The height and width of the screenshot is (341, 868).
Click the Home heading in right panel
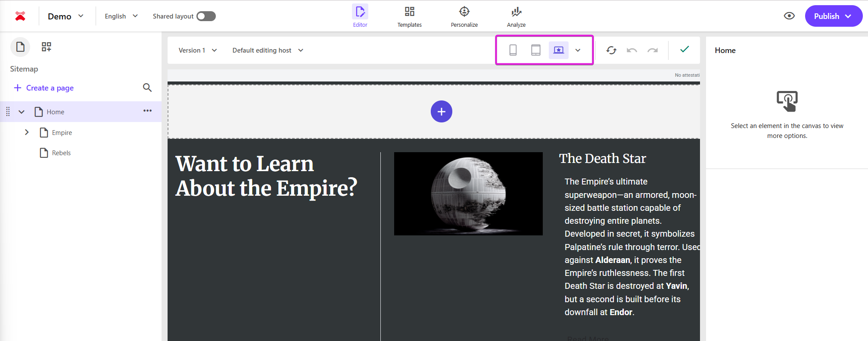[725, 50]
